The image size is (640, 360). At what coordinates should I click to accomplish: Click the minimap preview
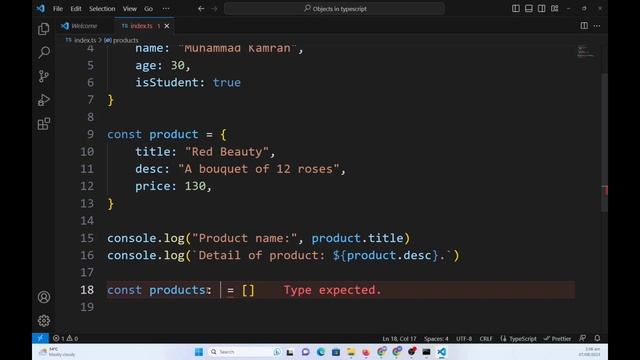click(x=586, y=52)
